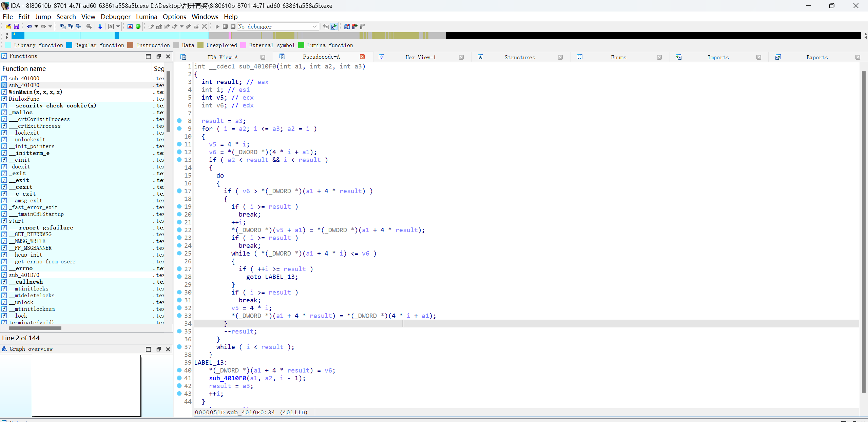
Task: Click the asterisk array icon
Action: click(x=189, y=26)
